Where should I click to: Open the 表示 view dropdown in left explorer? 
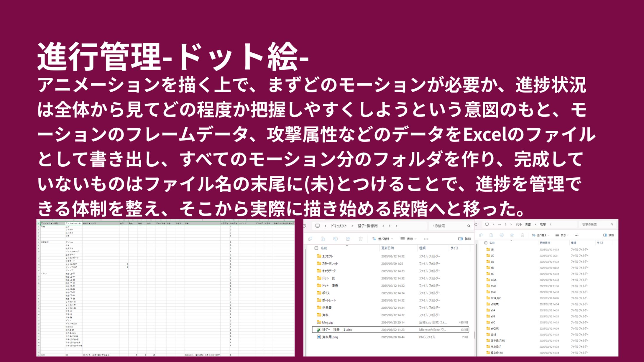click(x=408, y=239)
